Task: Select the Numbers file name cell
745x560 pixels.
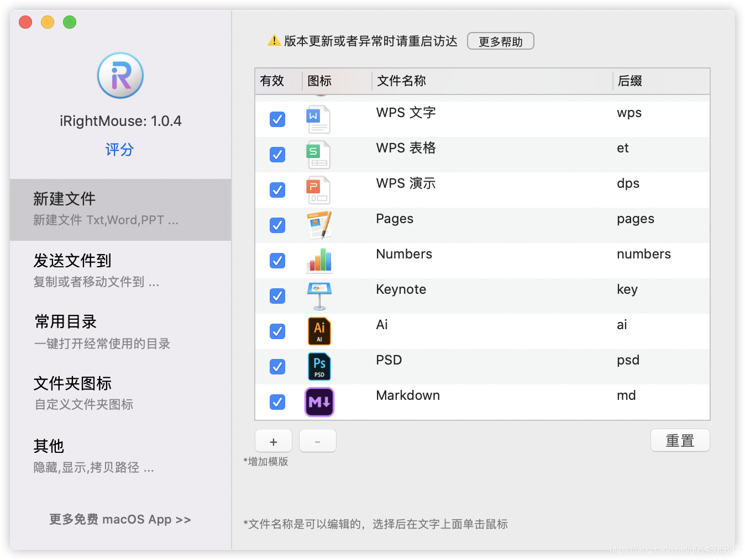Action: coord(404,254)
